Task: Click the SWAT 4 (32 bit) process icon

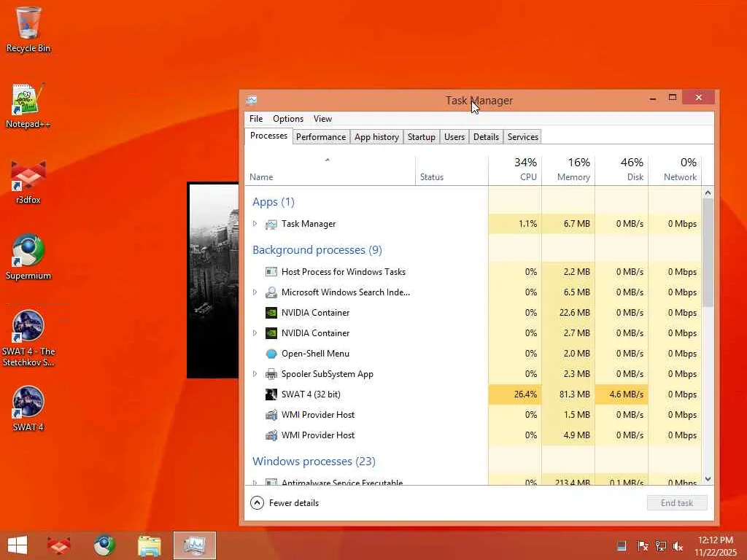Action: click(271, 394)
